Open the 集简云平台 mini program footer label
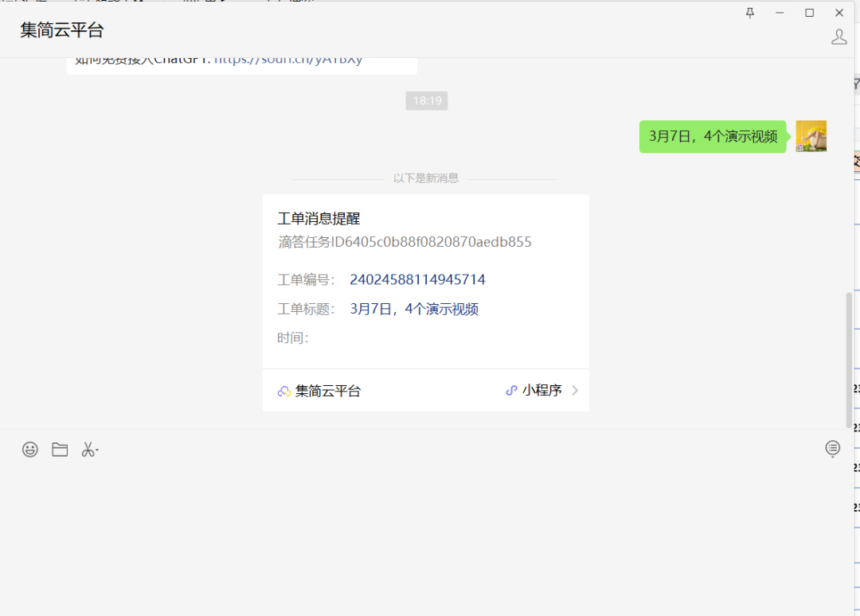This screenshot has width=860, height=616. pos(328,391)
